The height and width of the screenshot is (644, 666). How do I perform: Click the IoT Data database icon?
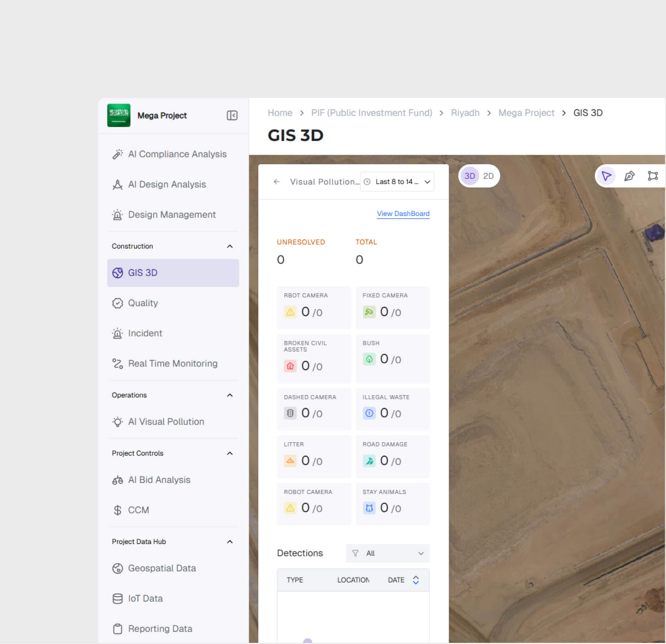[x=118, y=599]
